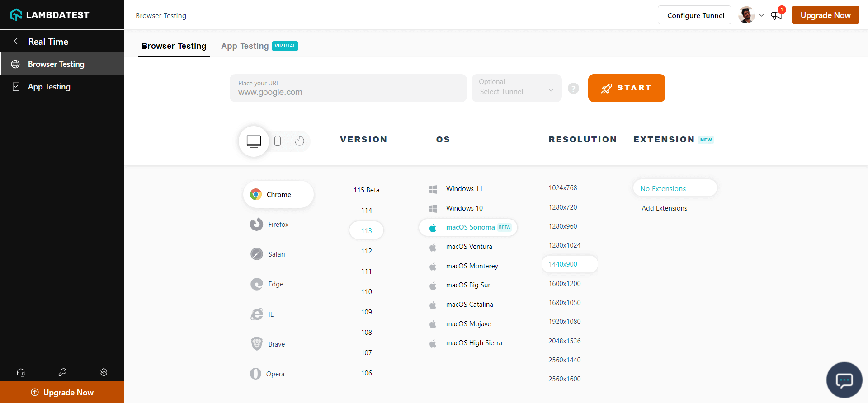This screenshot has height=403, width=868.
Task: Select the Safari browser
Action: tap(268, 254)
